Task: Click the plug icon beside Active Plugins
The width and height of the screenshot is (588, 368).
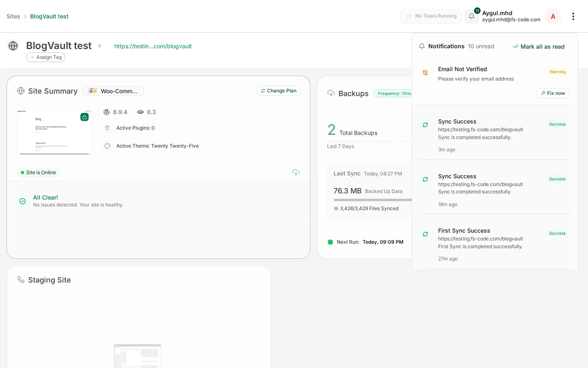Action: 107,128
